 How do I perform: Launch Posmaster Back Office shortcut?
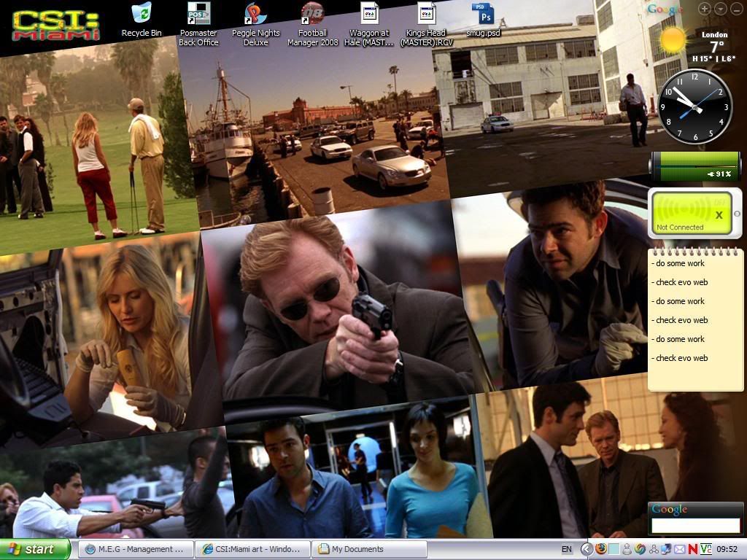[x=198, y=24]
